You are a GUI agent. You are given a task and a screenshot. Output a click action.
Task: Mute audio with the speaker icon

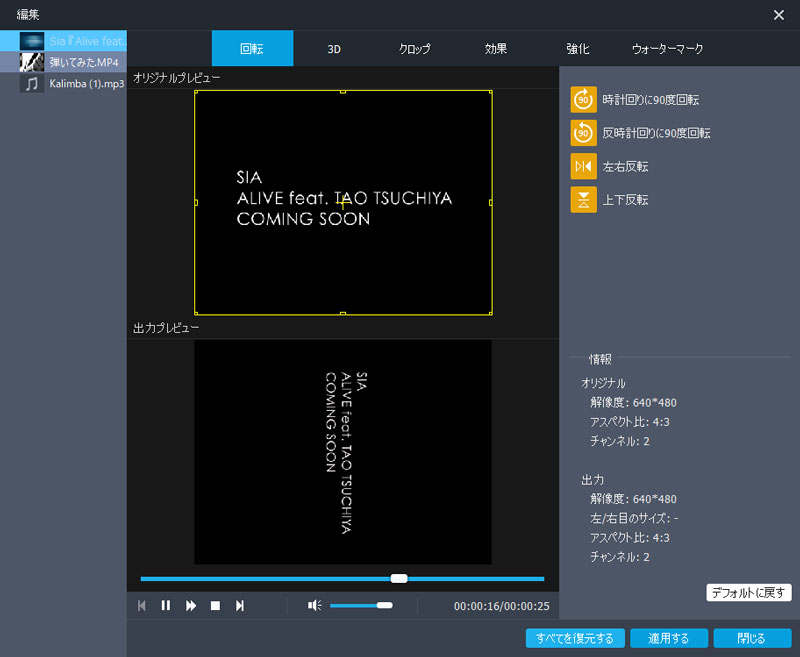click(314, 605)
